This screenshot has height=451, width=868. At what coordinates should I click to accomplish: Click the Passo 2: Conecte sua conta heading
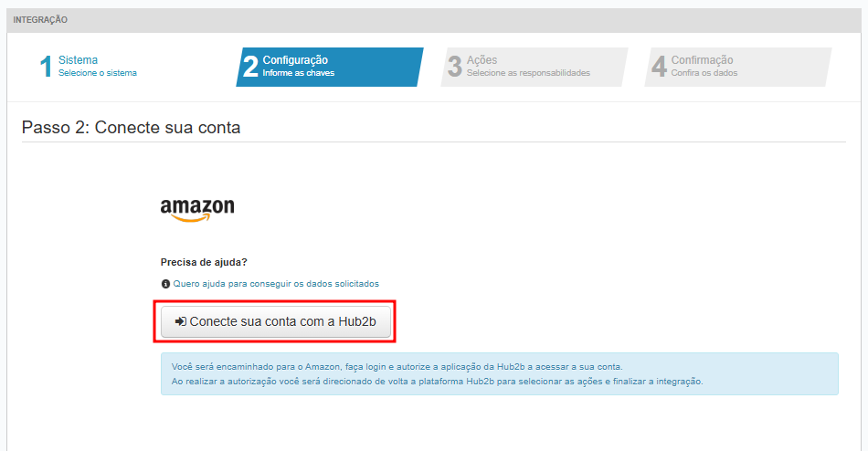132,127
